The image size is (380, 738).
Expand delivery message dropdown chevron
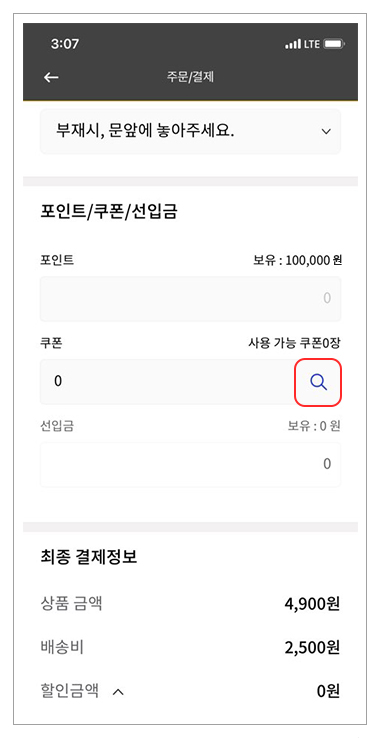326,131
